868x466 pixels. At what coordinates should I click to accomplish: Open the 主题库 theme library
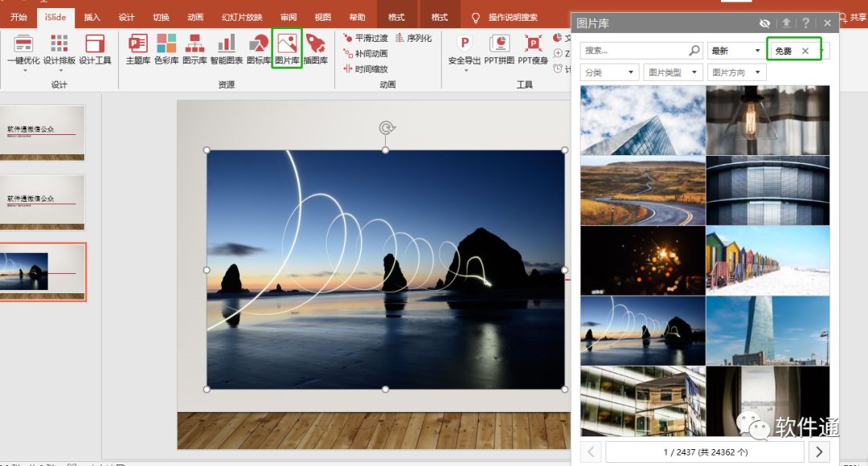(x=138, y=48)
